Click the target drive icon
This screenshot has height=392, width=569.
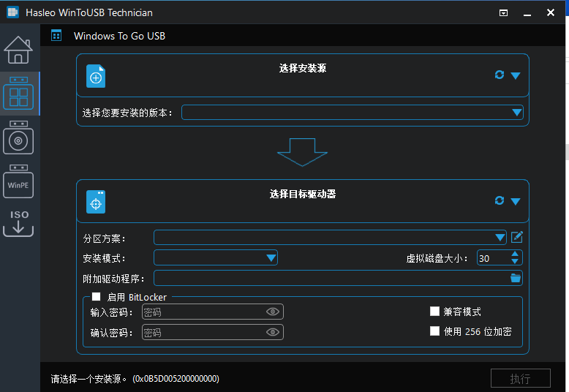(96, 202)
